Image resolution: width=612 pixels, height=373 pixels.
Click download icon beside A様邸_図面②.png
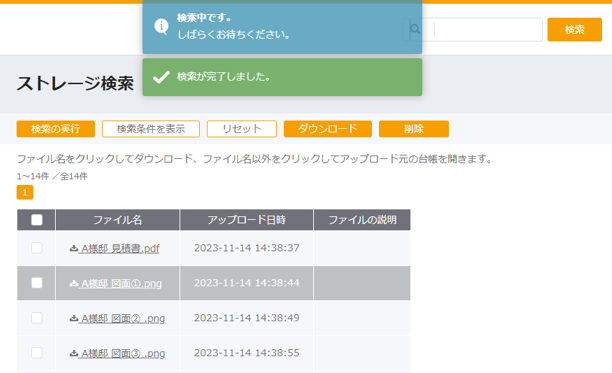coord(74,318)
